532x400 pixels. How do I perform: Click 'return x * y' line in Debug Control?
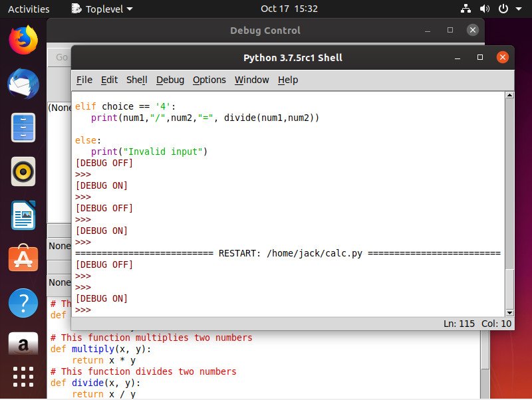tap(104, 360)
